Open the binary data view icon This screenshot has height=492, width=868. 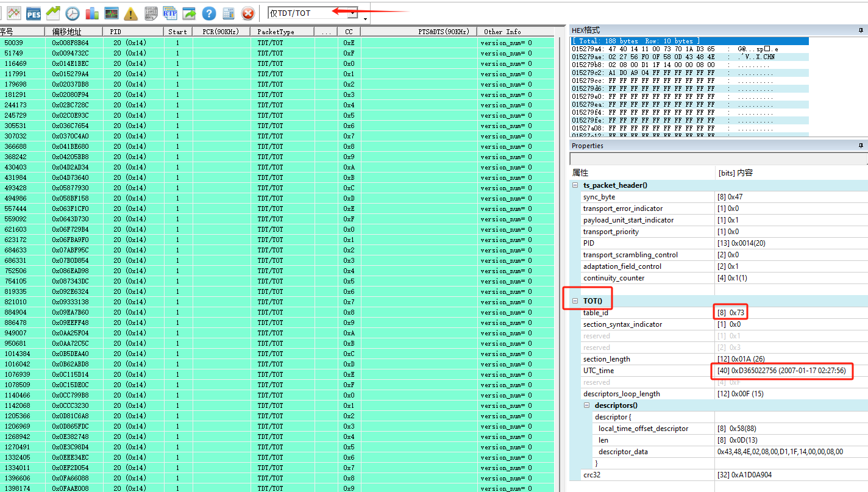[x=151, y=13]
